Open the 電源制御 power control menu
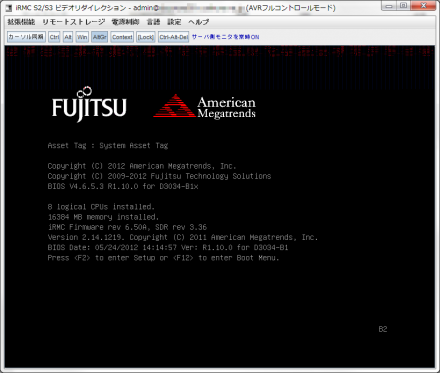 point(125,22)
